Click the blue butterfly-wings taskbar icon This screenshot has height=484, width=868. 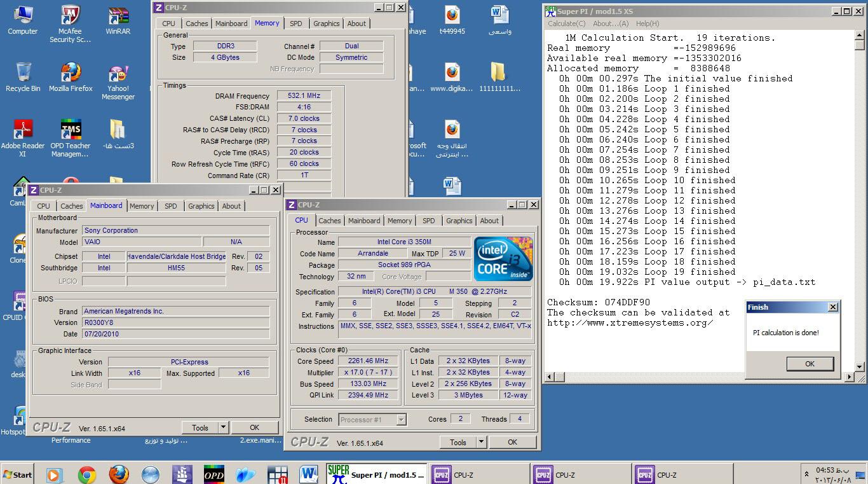coord(246,474)
